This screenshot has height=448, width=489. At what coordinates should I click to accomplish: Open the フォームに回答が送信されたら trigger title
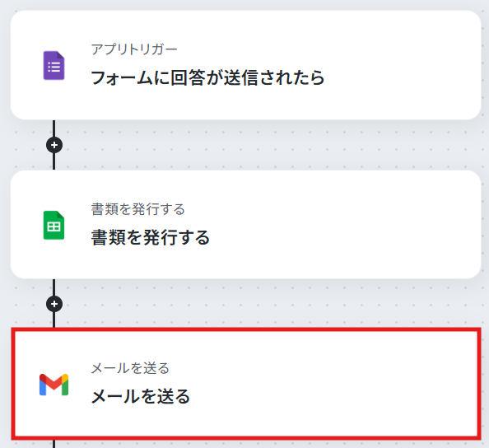[x=207, y=77]
